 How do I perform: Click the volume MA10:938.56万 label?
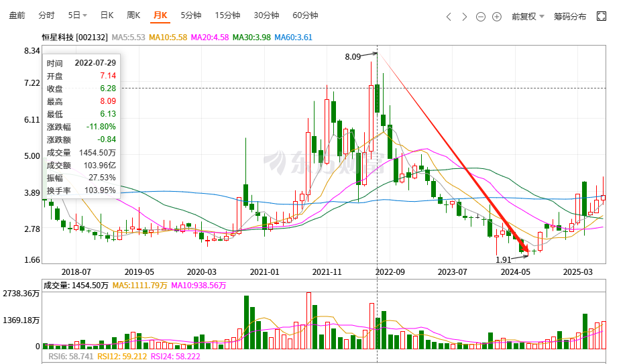coord(198,286)
